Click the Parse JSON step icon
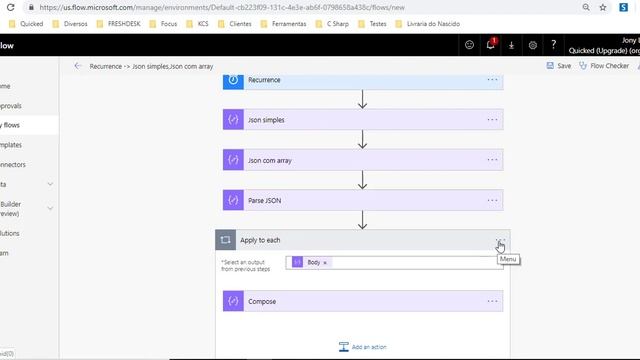Viewport: 640px width, 360px height. [x=233, y=200]
